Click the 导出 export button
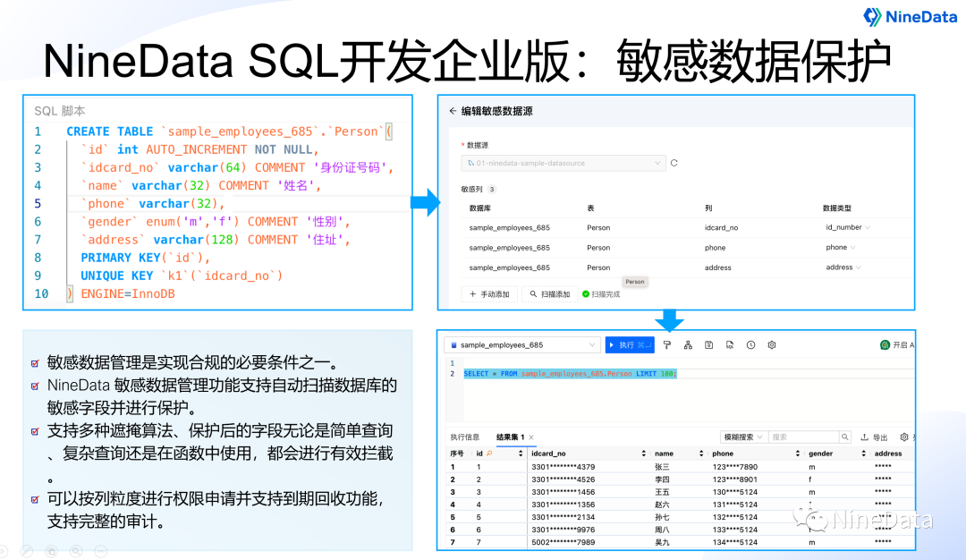The height and width of the screenshot is (560, 966). click(874, 437)
